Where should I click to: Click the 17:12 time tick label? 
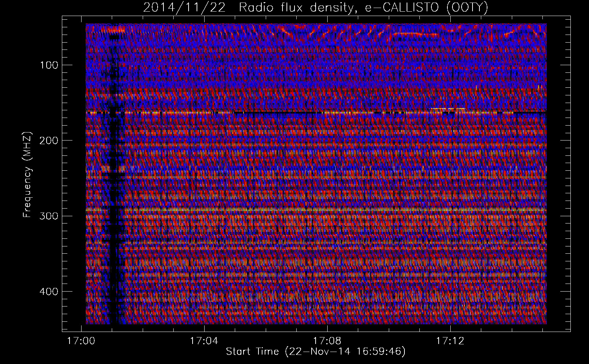pos(450,341)
